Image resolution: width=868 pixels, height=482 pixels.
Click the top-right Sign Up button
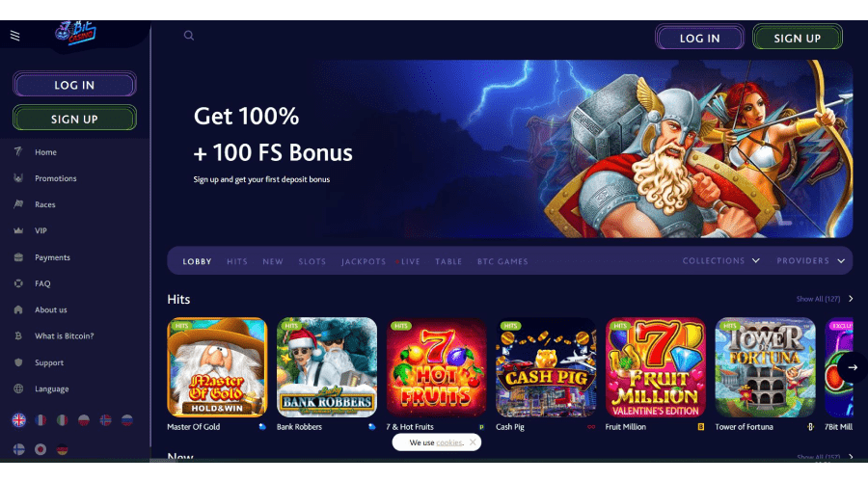798,39
